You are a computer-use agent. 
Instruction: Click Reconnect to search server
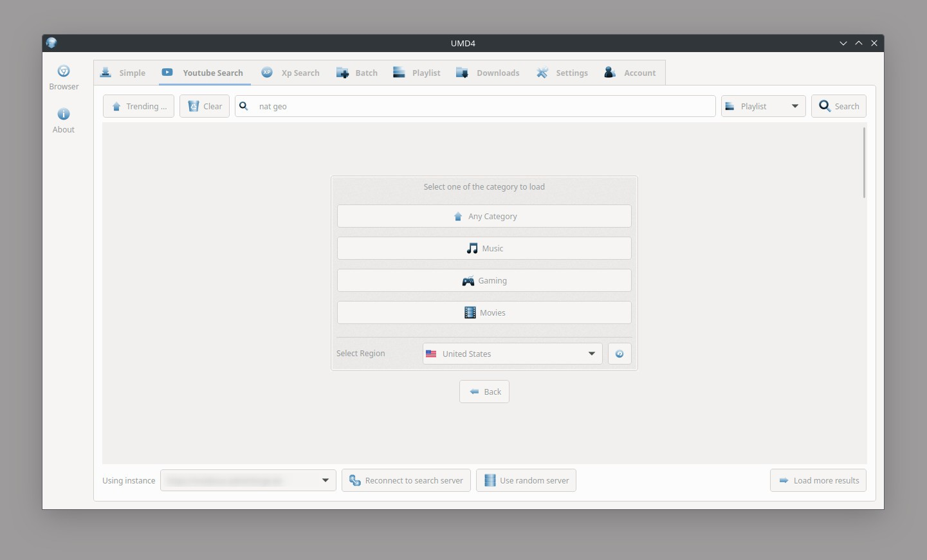click(x=406, y=480)
